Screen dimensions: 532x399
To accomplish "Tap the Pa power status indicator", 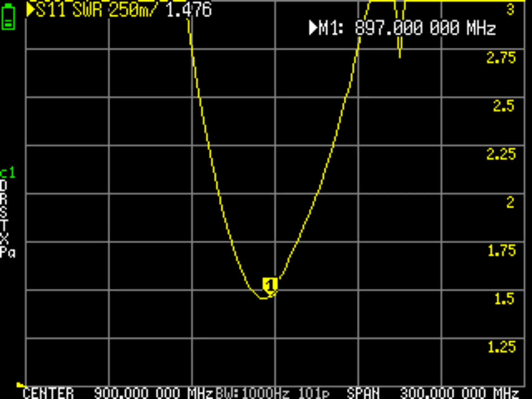I will pos(8,252).
